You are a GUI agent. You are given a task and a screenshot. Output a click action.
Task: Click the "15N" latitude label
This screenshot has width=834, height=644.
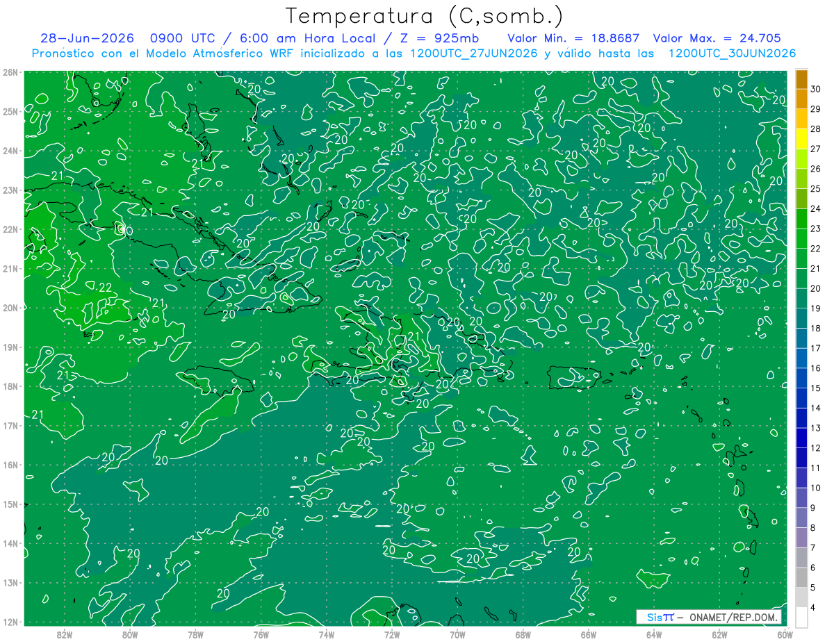click(10, 504)
